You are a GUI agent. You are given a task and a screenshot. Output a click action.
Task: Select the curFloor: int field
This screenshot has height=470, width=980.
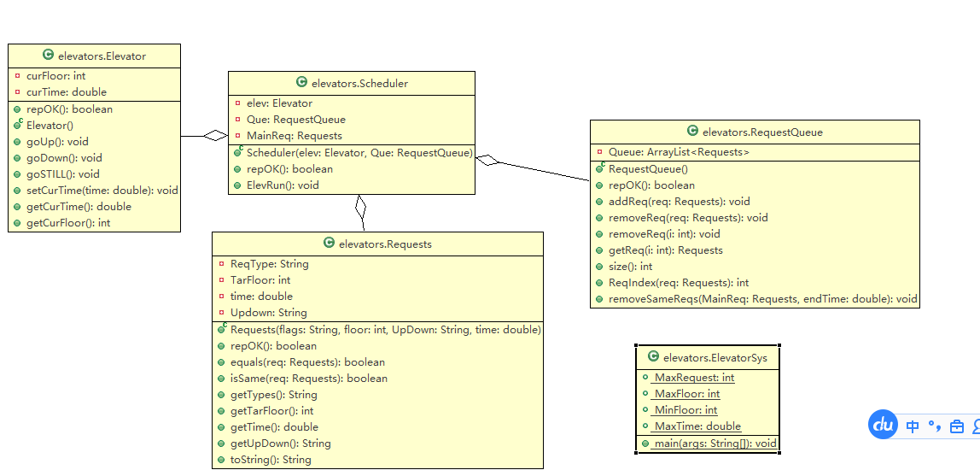(x=55, y=76)
